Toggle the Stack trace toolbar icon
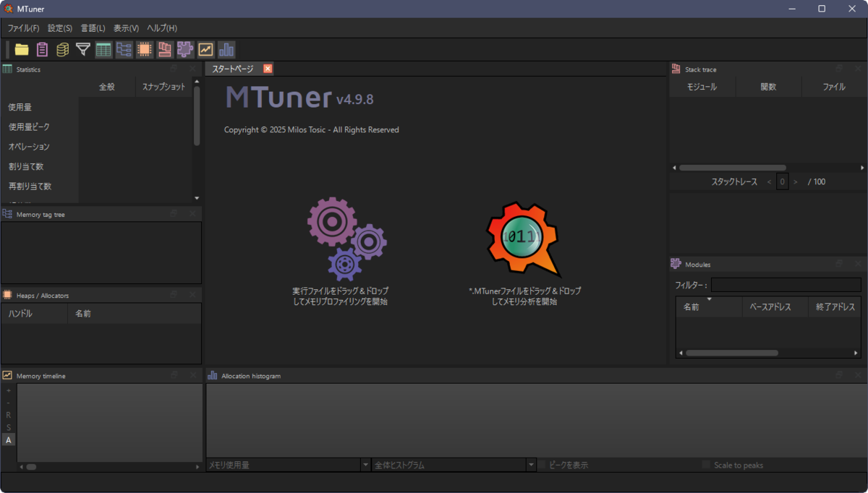 point(165,49)
